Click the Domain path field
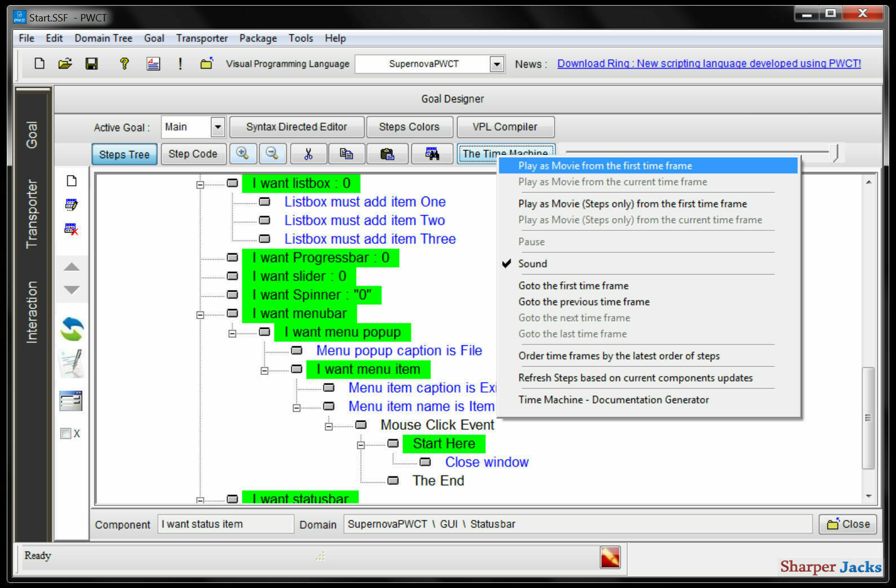 pyautogui.click(x=578, y=524)
